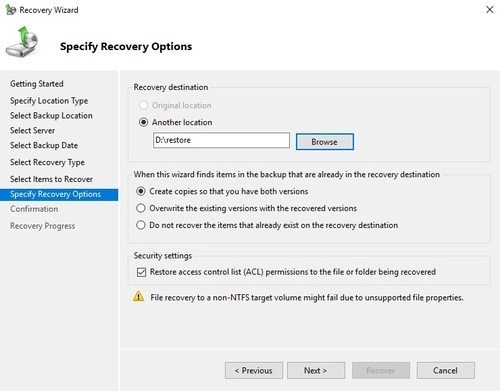Toggle Restore ACL permissions checkbox
Viewport: 500px width, 391px height.
click(141, 272)
